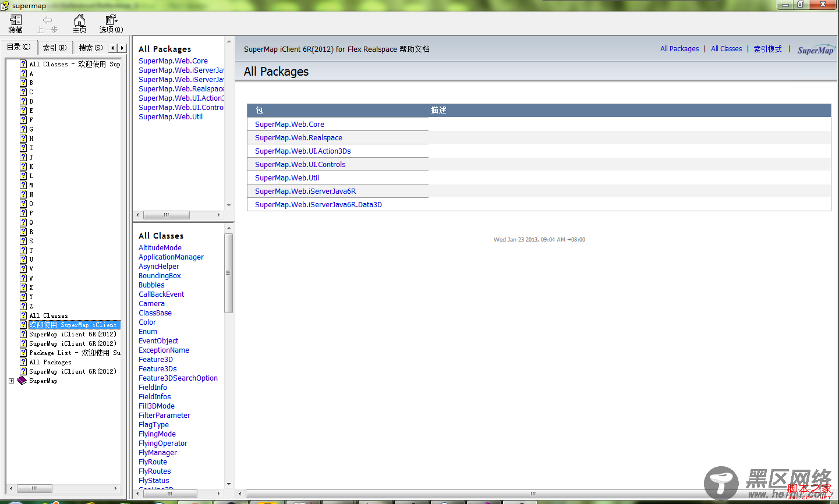Click help topic icon next to letter M
Viewport: 839px width, 504px height.
coord(23,185)
